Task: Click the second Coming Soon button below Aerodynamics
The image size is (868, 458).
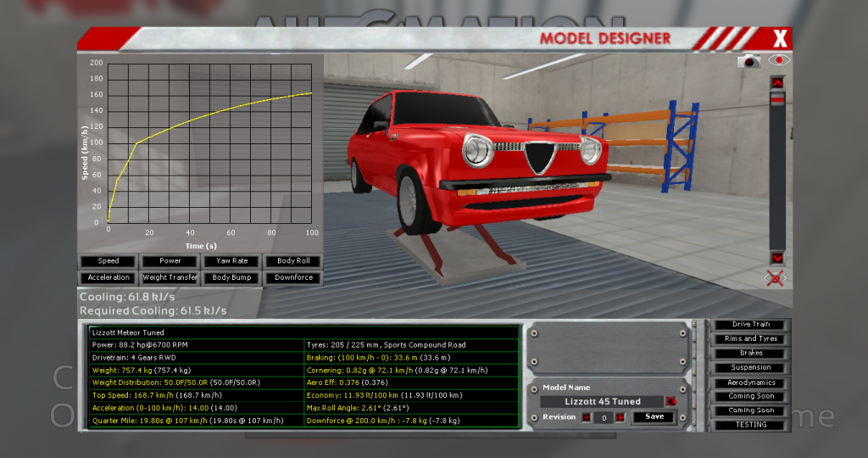Action: tap(751, 411)
